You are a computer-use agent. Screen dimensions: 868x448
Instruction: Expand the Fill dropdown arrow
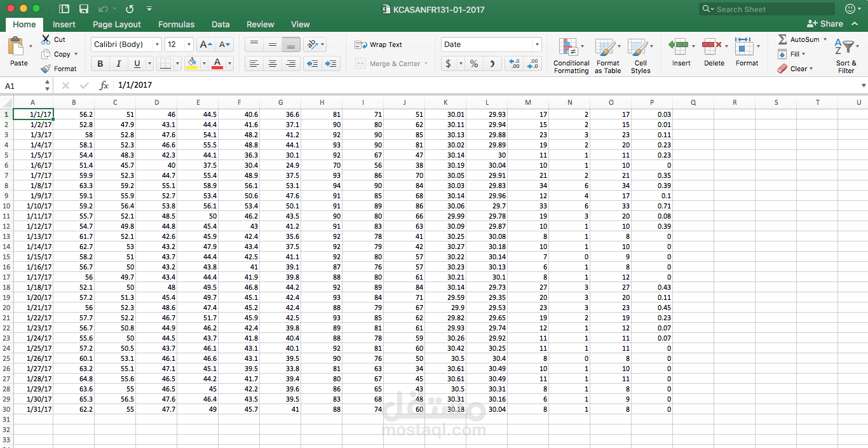click(x=803, y=54)
